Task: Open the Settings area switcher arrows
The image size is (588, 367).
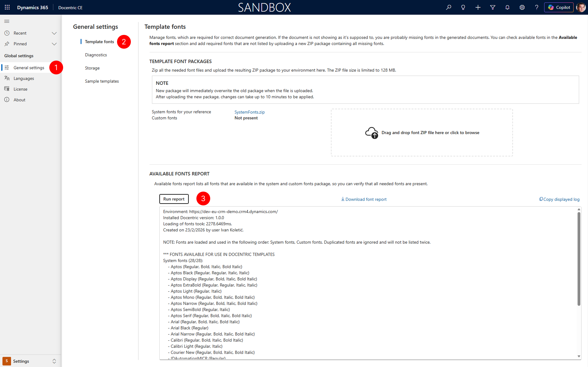Action: [54, 361]
